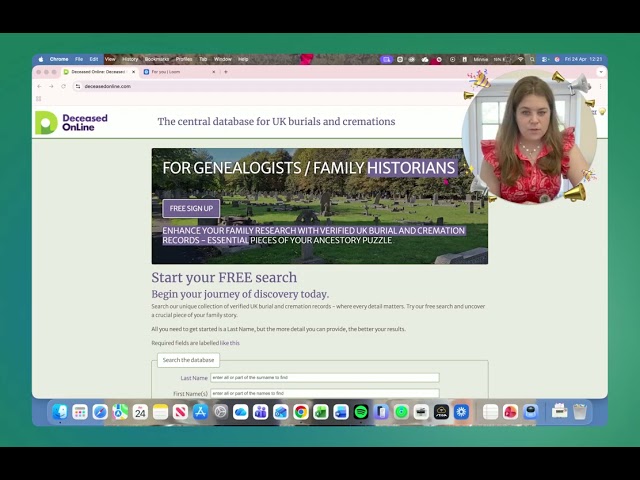
Task: Switch to the Deceased Online tab
Action: coord(98,72)
